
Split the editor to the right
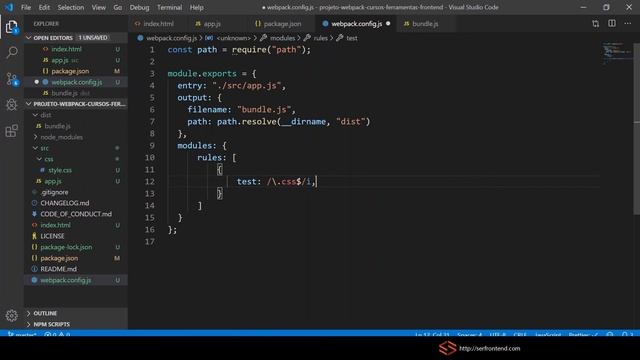click(x=612, y=24)
